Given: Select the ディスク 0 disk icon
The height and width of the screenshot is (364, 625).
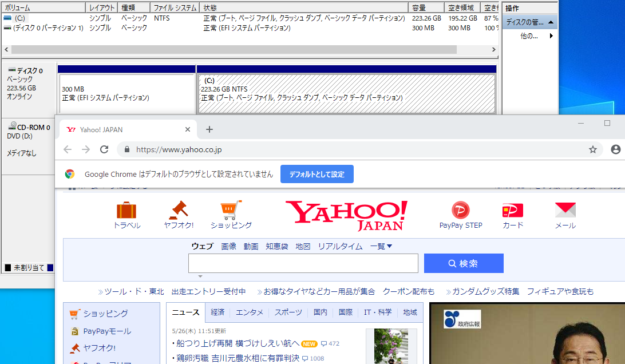Looking at the screenshot, I should (12, 70).
